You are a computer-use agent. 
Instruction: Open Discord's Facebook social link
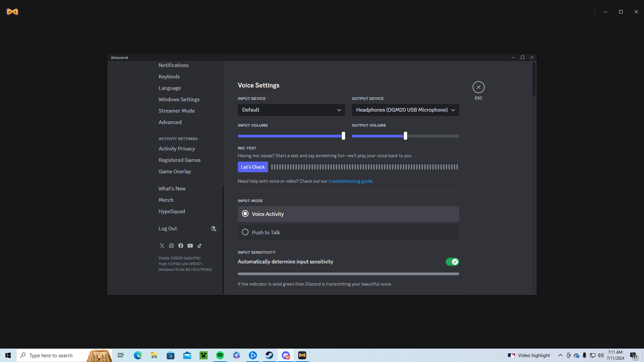pos(181,246)
